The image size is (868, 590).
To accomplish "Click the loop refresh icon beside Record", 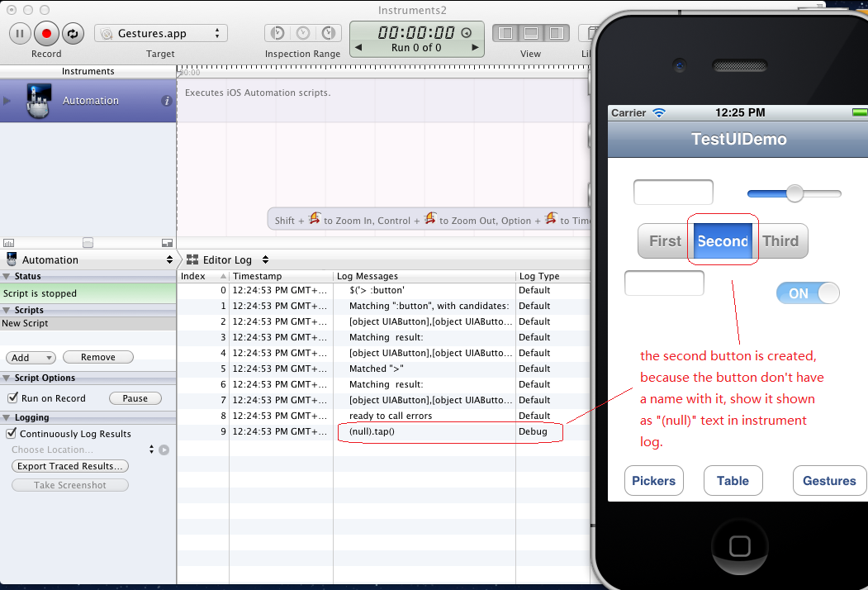I will [73, 34].
